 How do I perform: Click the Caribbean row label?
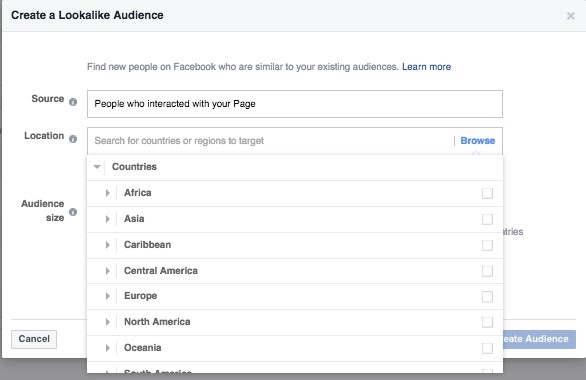tap(148, 245)
